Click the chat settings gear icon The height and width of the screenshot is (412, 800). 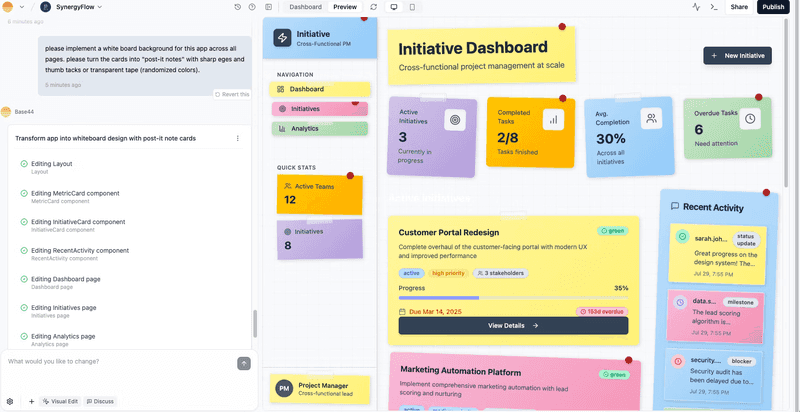pos(10,401)
